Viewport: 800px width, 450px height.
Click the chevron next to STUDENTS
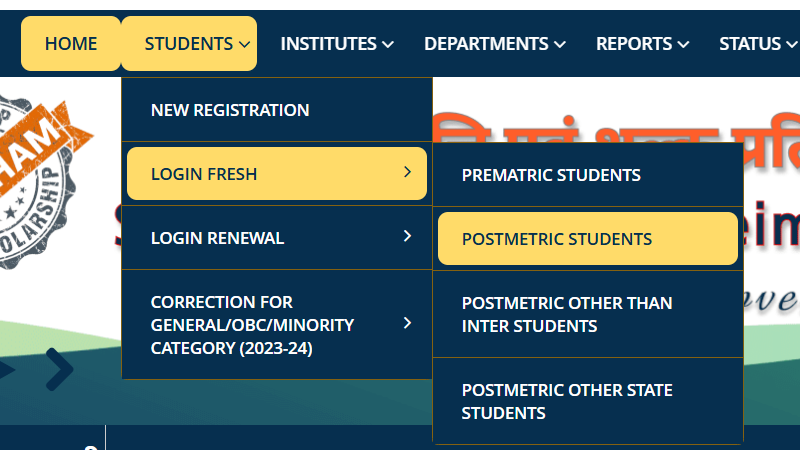click(x=244, y=45)
